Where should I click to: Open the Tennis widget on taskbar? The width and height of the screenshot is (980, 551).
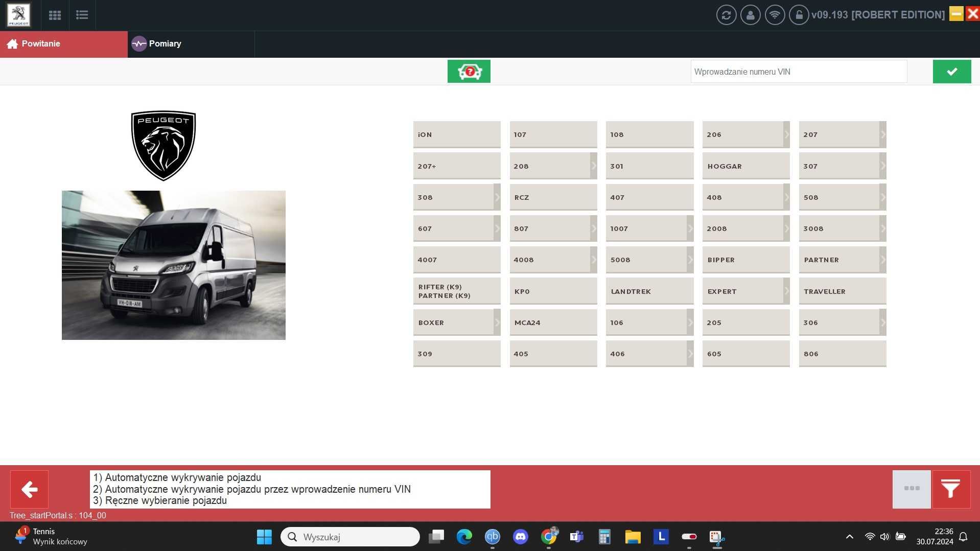coord(51,537)
